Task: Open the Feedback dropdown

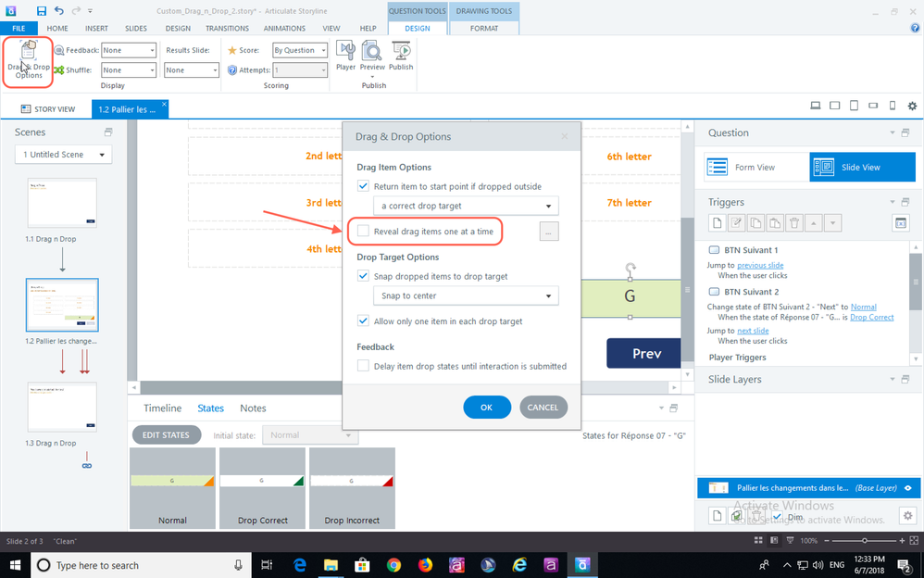Action: (x=129, y=50)
